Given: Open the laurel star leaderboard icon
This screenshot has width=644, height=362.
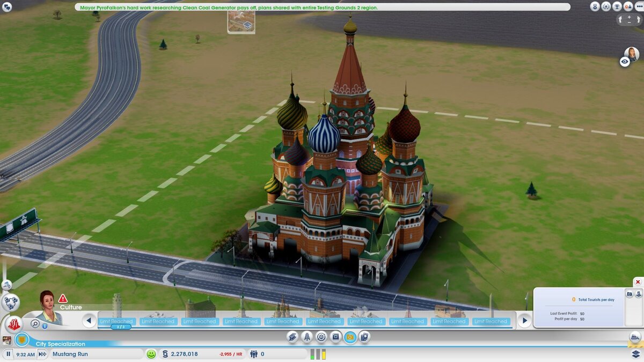Looking at the screenshot, I should [606, 6].
